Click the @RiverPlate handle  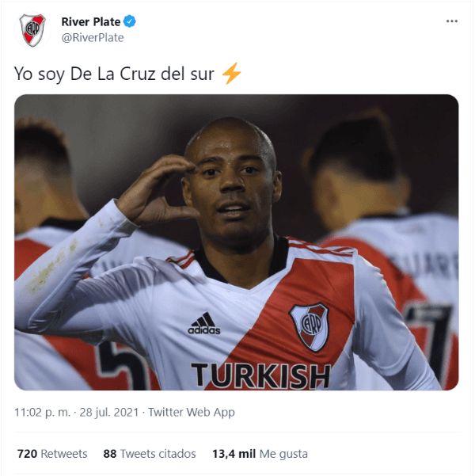[93, 38]
